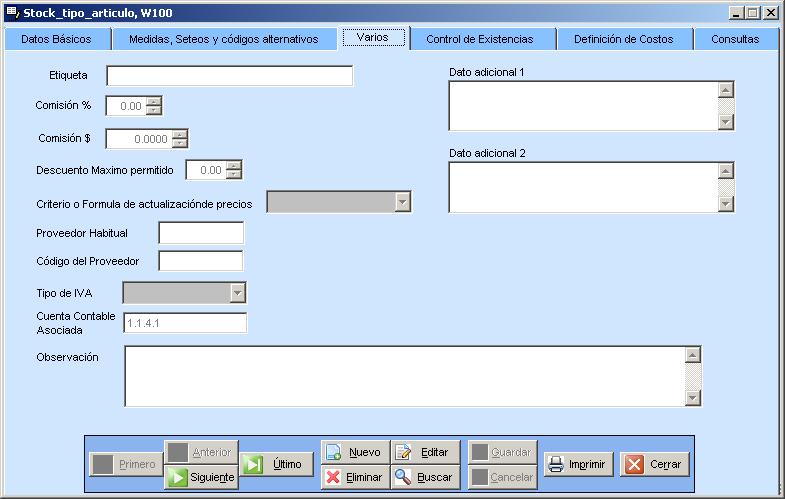Click inside the Observación text area
785x499 pixels.
point(404,376)
